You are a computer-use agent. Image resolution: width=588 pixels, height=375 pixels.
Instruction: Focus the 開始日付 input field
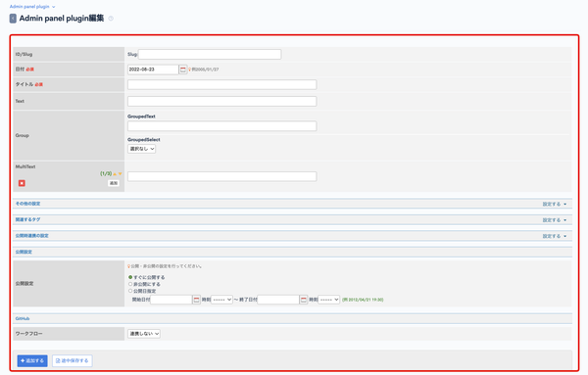171,300
